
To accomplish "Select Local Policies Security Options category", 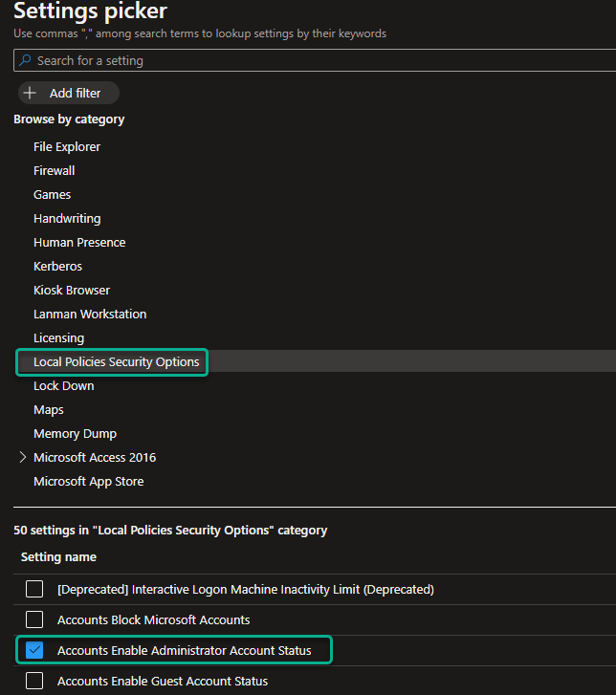I will [x=116, y=361].
